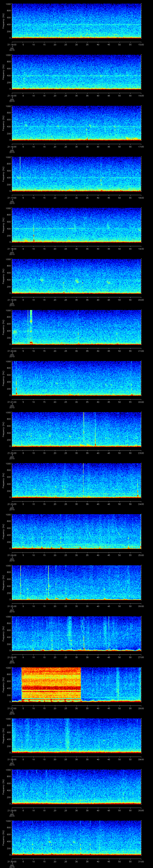Click the 21:25:00 start time label

(12, 606)
